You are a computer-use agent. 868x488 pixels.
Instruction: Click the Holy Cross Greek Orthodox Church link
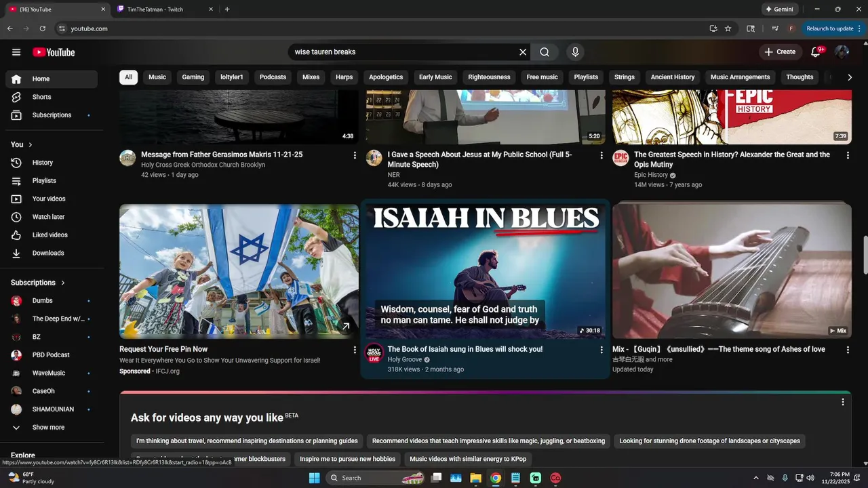tap(203, 165)
